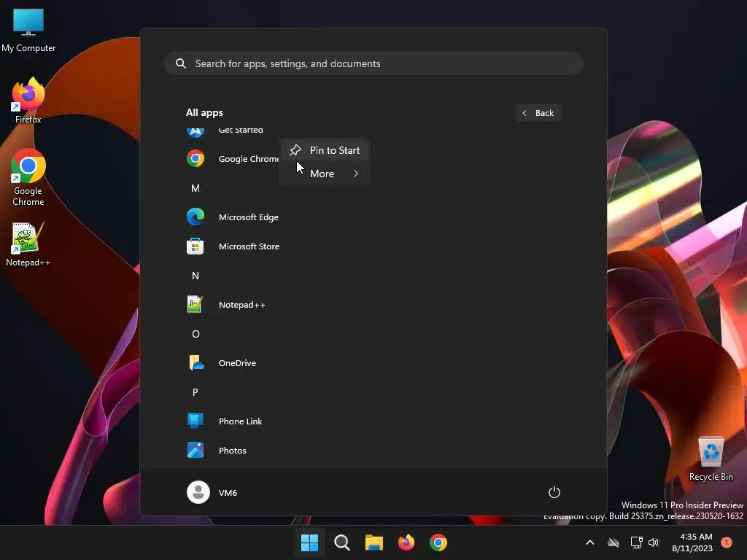Open the clock showing 4:35 AM
The height and width of the screenshot is (560, 747).
[x=692, y=542]
